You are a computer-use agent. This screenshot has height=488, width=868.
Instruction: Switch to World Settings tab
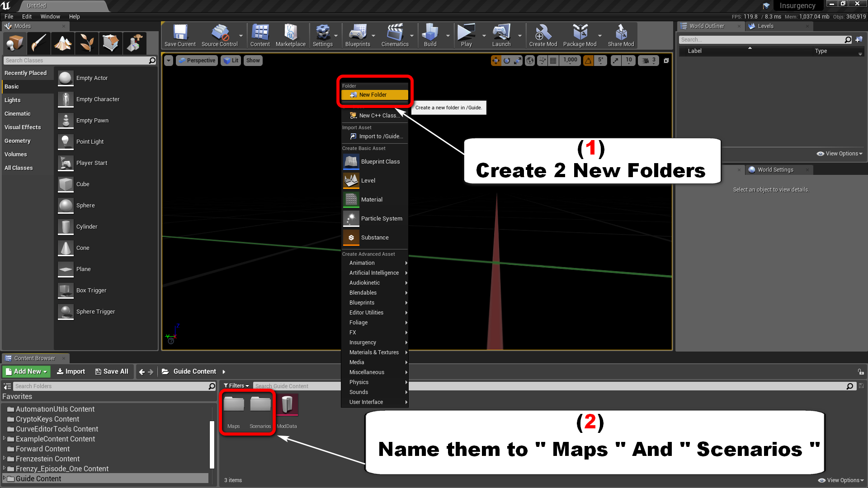(775, 170)
